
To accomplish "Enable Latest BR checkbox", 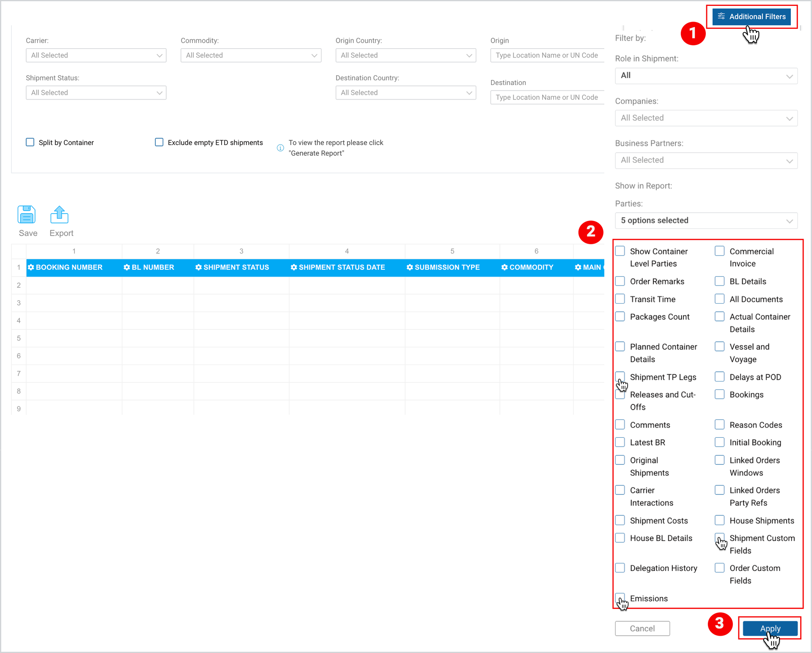I will point(620,442).
